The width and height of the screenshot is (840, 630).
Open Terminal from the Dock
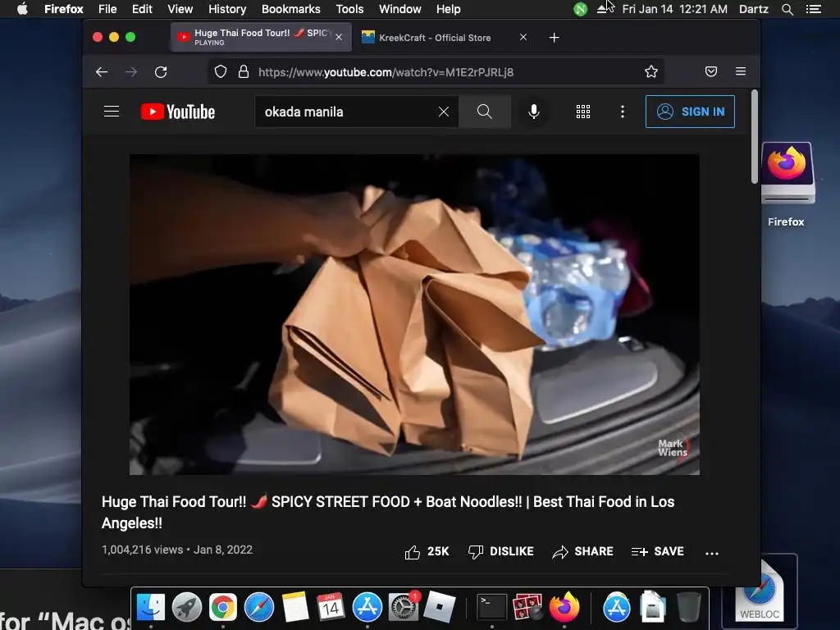492,607
